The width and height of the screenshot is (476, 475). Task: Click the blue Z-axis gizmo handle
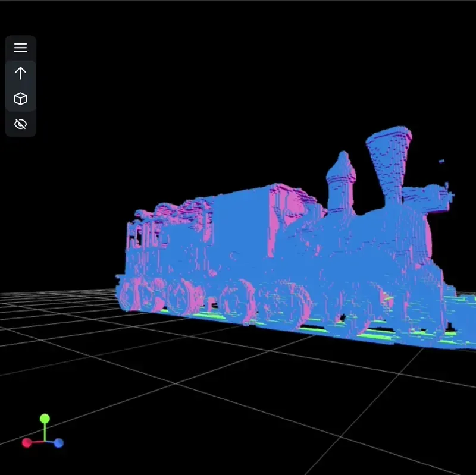point(58,443)
